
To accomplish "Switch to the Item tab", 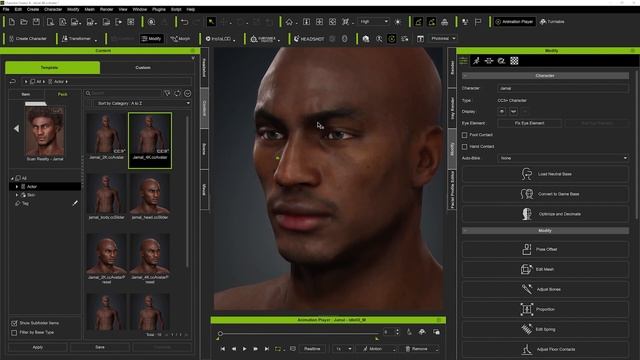I will coord(26,94).
